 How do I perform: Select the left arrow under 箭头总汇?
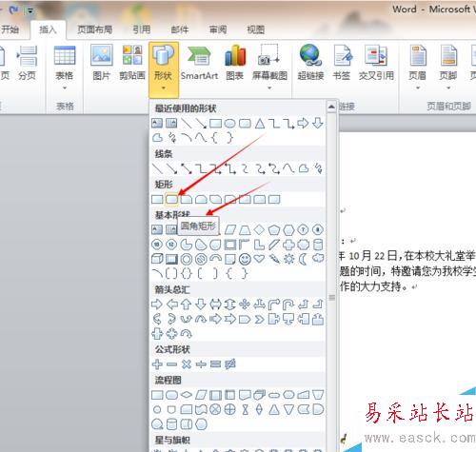[x=171, y=305]
